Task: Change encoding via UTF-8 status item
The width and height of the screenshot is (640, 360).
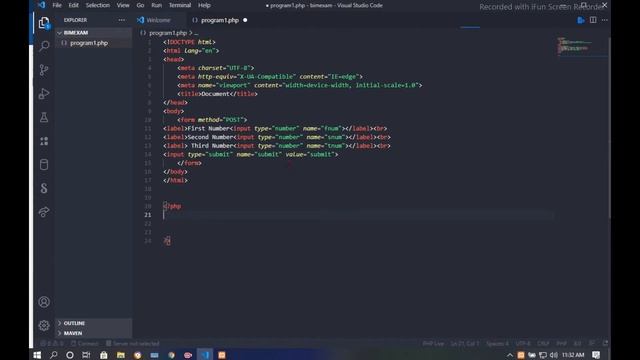Action: pyautogui.click(x=523, y=344)
